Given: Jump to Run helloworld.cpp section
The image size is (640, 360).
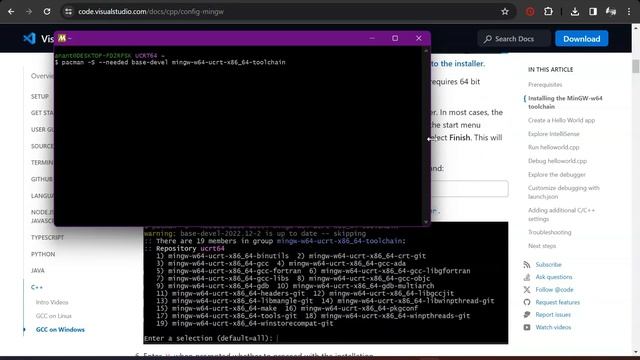Looking at the screenshot, I should [553, 147].
